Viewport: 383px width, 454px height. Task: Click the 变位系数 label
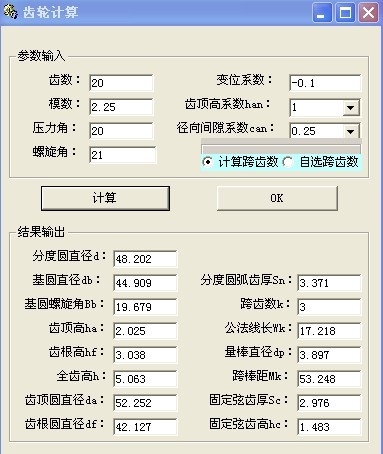point(244,80)
